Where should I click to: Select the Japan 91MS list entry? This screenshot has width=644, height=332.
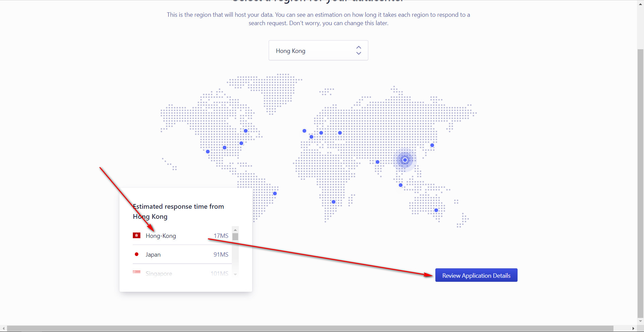181,255
